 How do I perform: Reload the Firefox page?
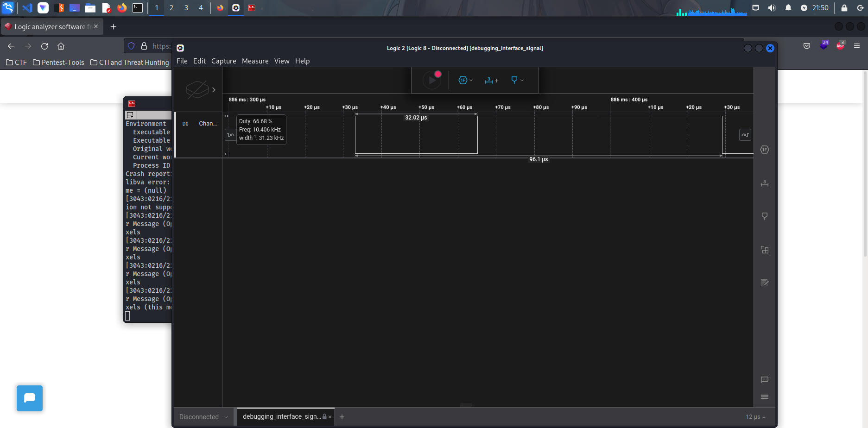pos(44,46)
